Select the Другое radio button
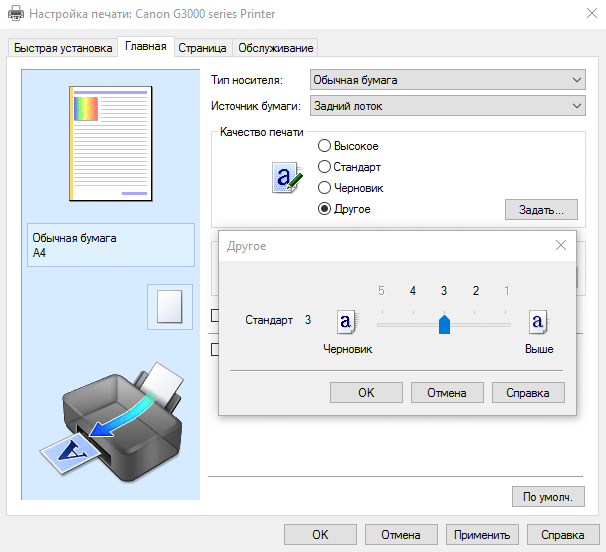606x552 pixels. coord(324,209)
